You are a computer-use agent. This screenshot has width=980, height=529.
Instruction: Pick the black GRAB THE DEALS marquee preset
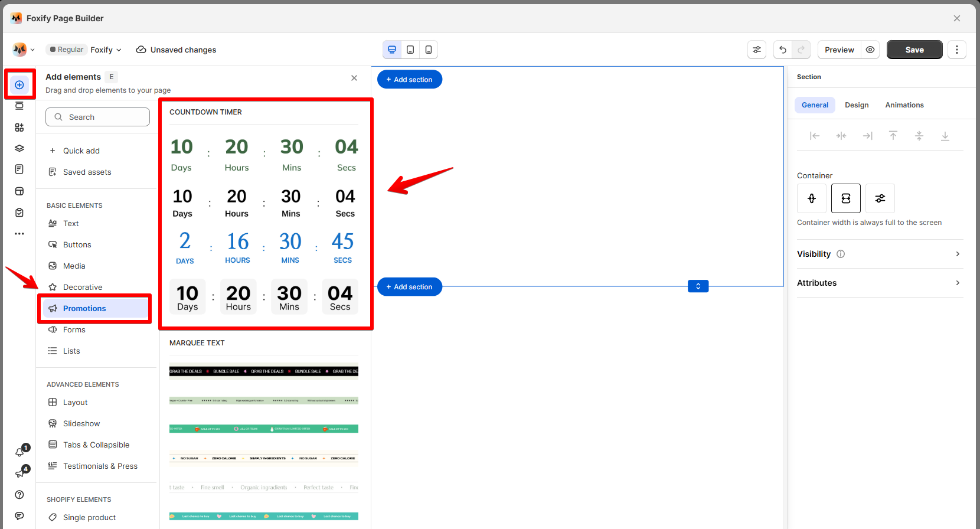(x=264, y=371)
